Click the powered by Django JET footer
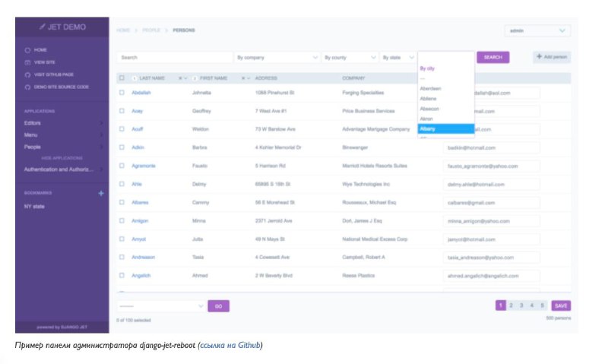608x364 pixels. tap(62, 328)
